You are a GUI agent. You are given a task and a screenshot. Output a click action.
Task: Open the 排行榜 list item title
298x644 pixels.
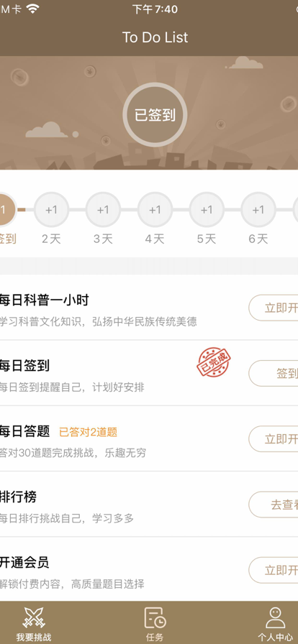click(18, 497)
